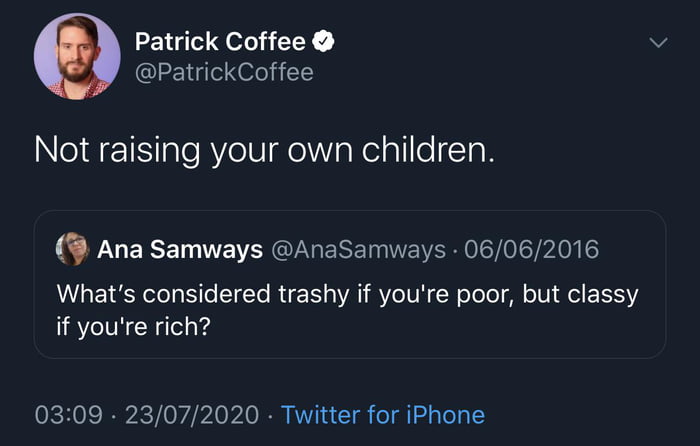Click the Ana Samways name in quote

[x=180, y=249]
